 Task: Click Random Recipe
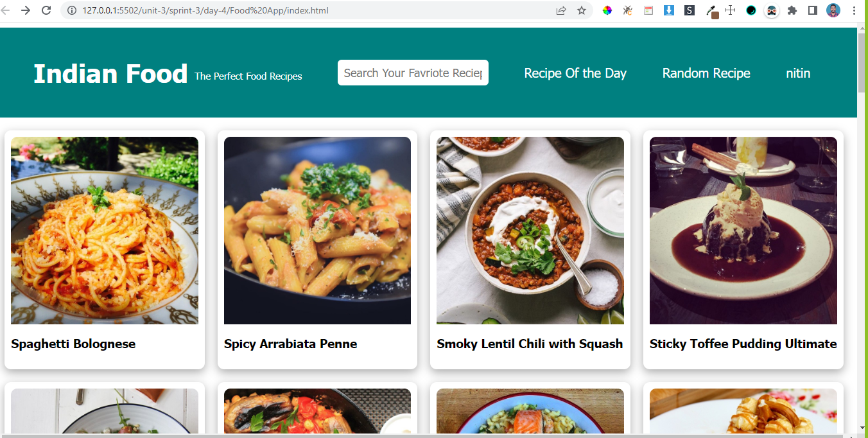(706, 73)
